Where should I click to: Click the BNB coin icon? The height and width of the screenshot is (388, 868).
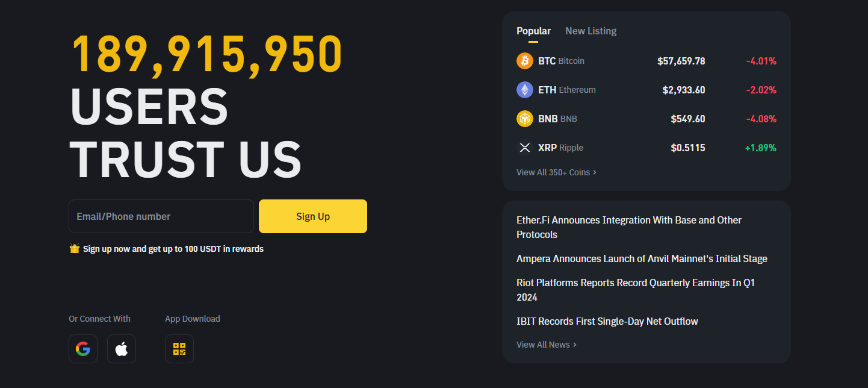coord(525,119)
